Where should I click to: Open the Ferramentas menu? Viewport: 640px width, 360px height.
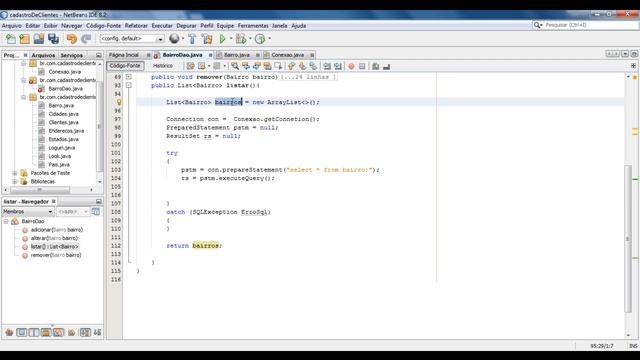tap(253, 26)
